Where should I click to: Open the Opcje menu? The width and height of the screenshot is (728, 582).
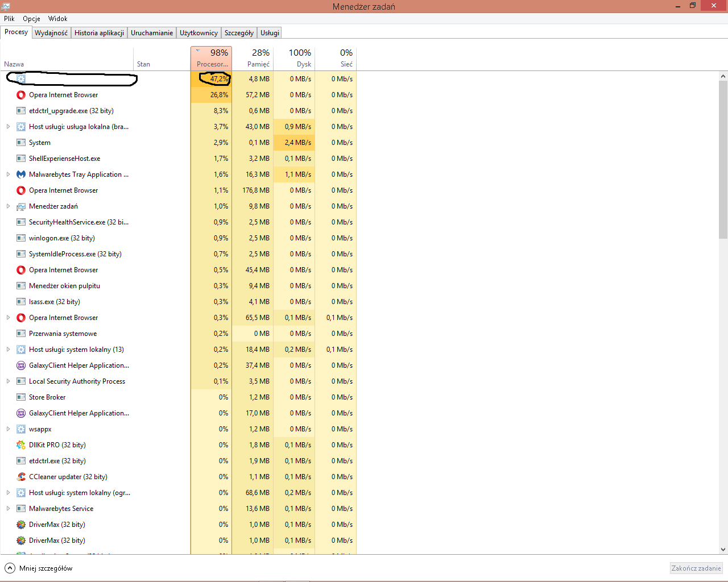click(31, 19)
